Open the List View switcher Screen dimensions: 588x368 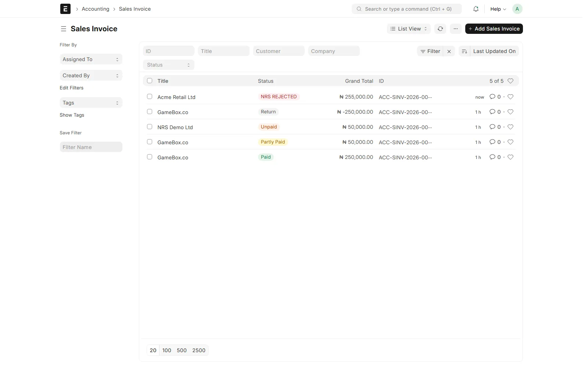pos(409,29)
